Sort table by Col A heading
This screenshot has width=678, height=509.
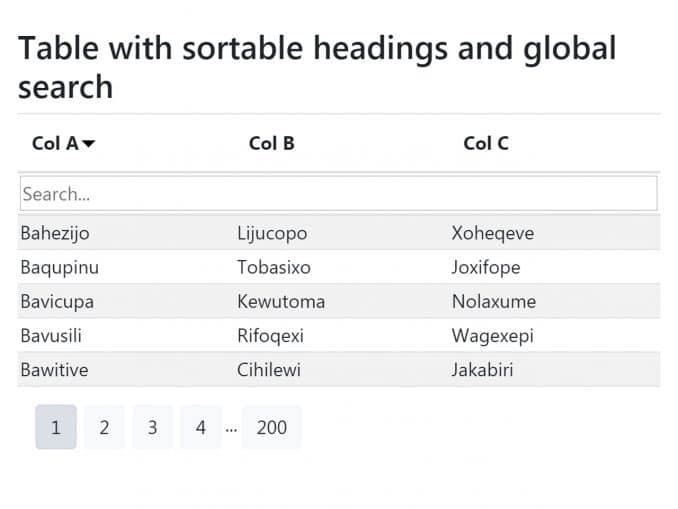pos(55,143)
